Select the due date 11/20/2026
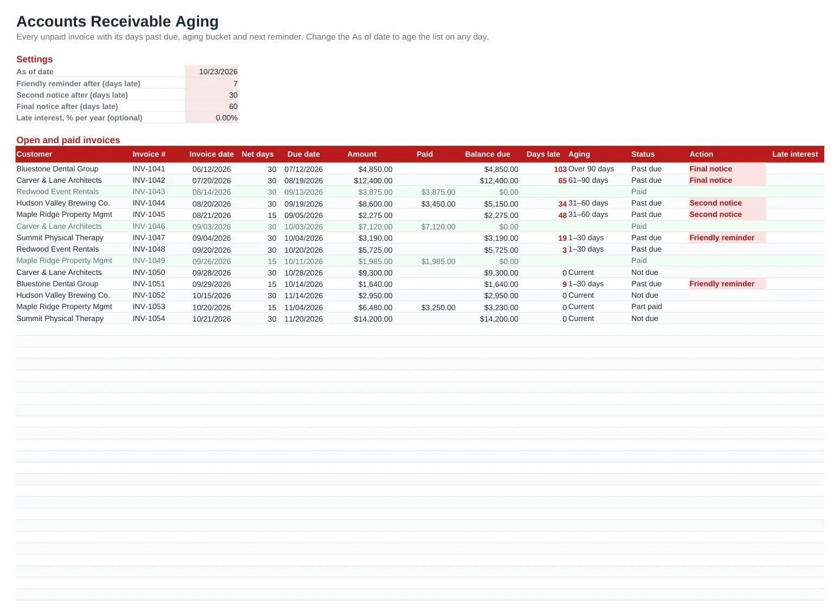The height and width of the screenshot is (616, 840). (304, 319)
